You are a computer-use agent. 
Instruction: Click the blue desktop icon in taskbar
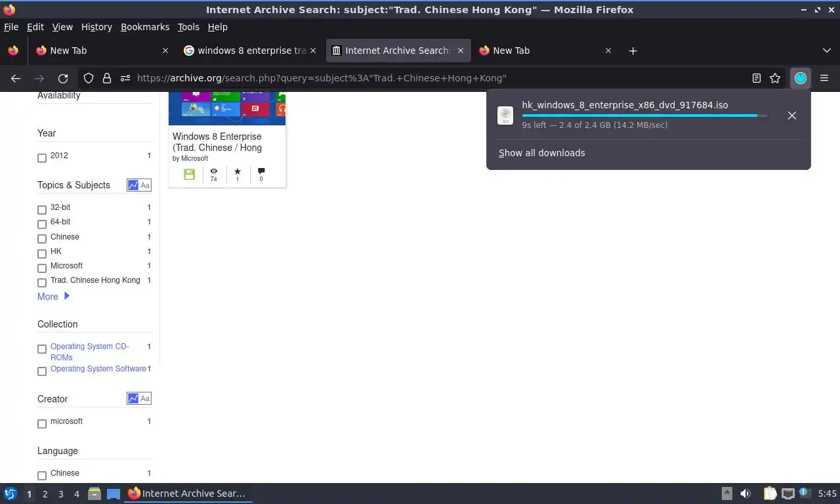(x=114, y=493)
